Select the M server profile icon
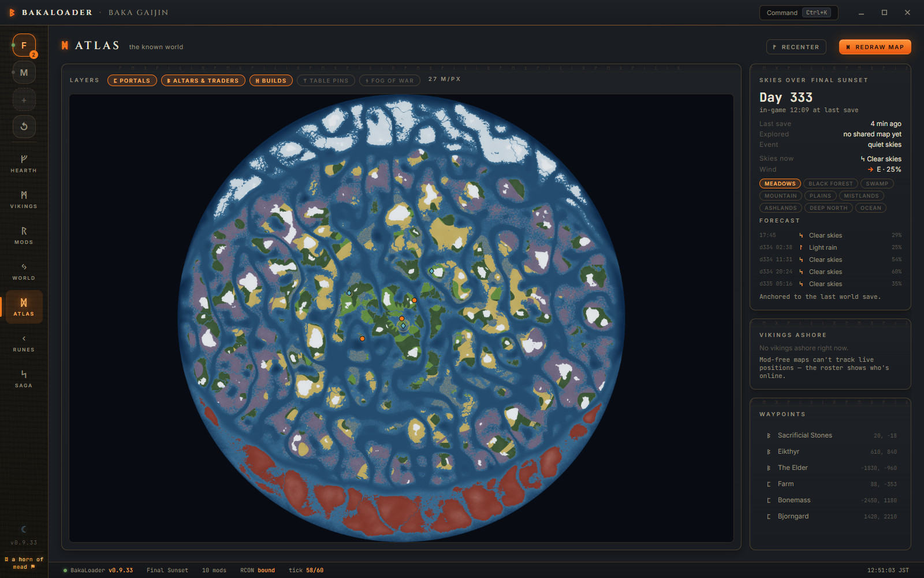 coord(24,72)
